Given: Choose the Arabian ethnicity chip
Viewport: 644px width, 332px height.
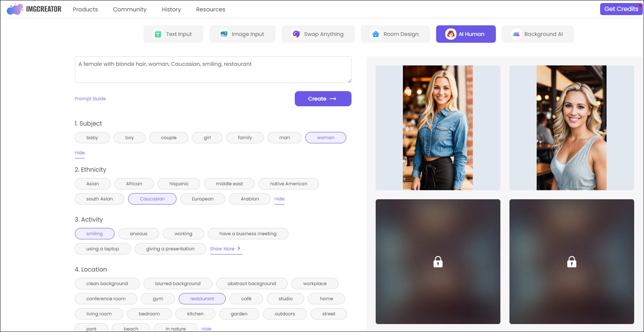Looking at the screenshot, I should pyautogui.click(x=250, y=199).
